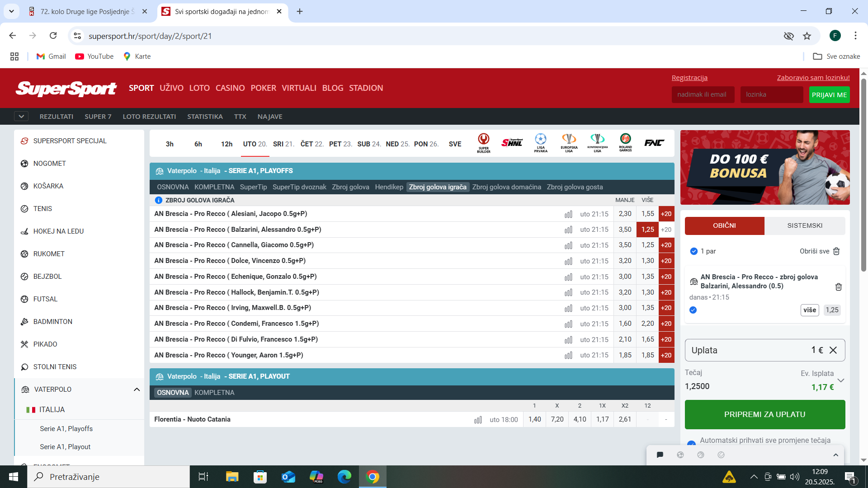Open the Super Builder league icon
The image size is (868, 488).
(483, 143)
